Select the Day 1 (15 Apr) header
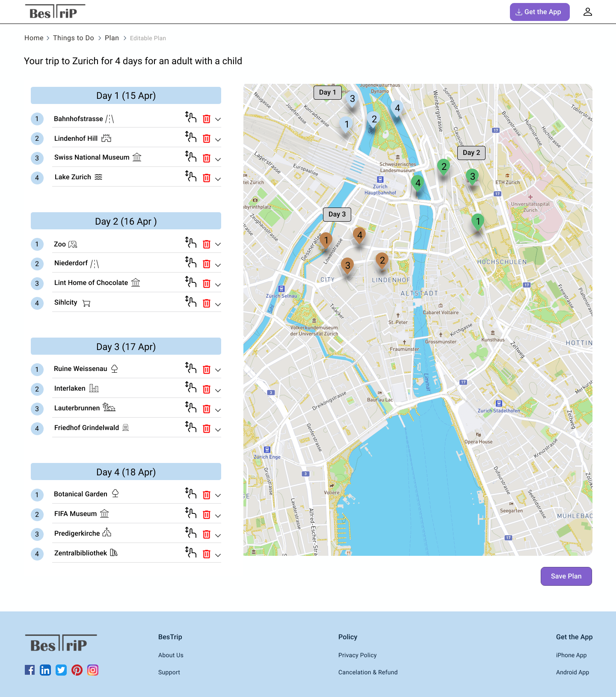The width and height of the screenshot is (616, 697). click(126, 95)
